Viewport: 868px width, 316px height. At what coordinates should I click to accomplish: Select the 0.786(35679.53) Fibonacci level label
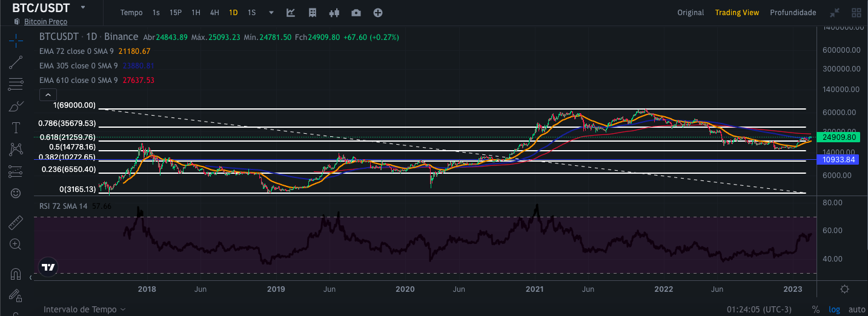click(67, 123)
